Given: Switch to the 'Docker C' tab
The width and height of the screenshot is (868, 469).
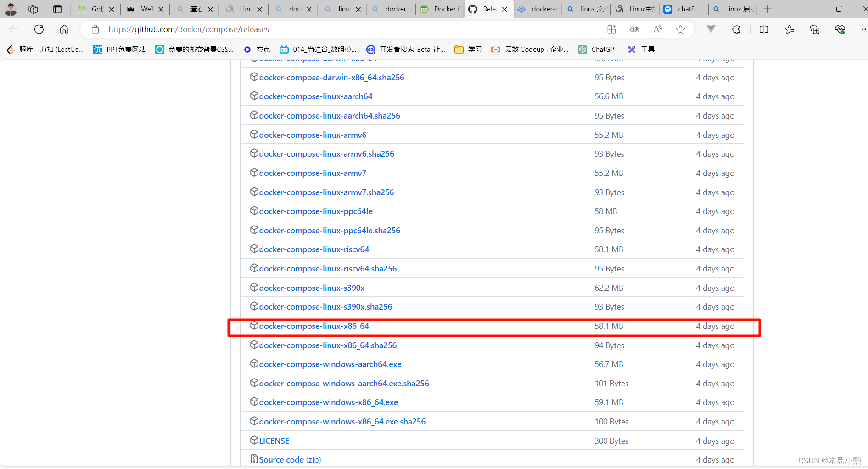Looking at the screenshot, I should [x=441, y=9].
